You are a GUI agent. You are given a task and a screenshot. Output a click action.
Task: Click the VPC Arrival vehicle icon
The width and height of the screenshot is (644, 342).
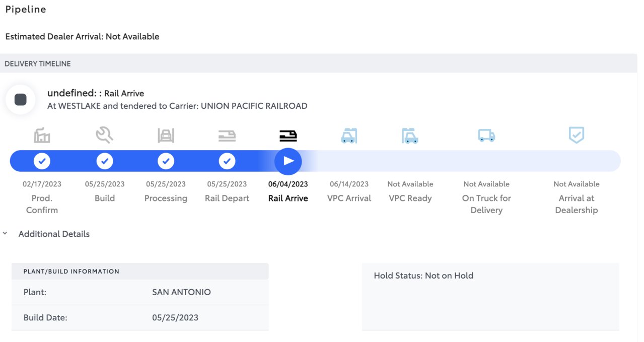click(x=349, y=135)
